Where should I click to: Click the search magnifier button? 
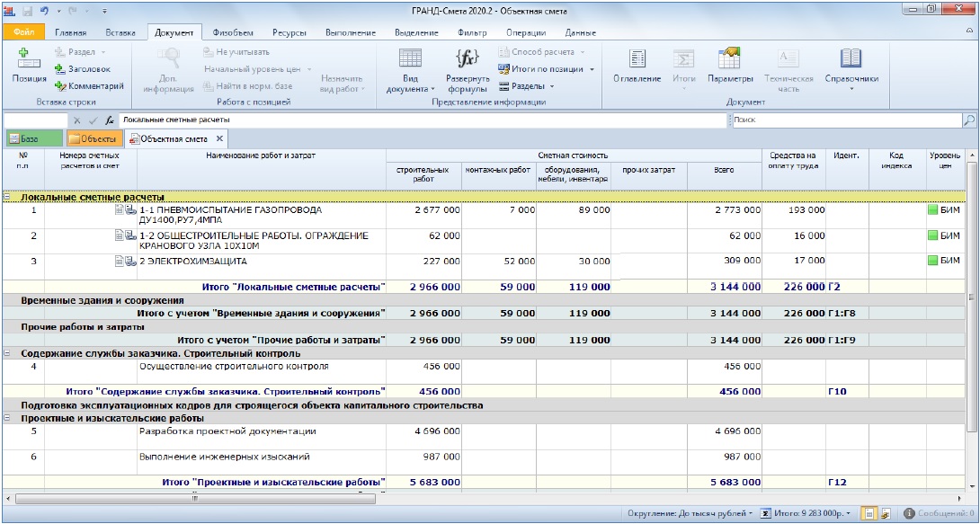point(968,120)
